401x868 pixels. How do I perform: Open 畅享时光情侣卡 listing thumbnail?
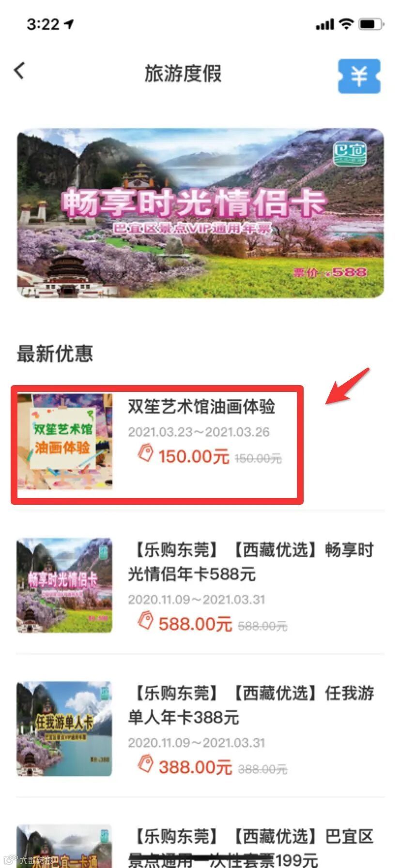[64, 585]
